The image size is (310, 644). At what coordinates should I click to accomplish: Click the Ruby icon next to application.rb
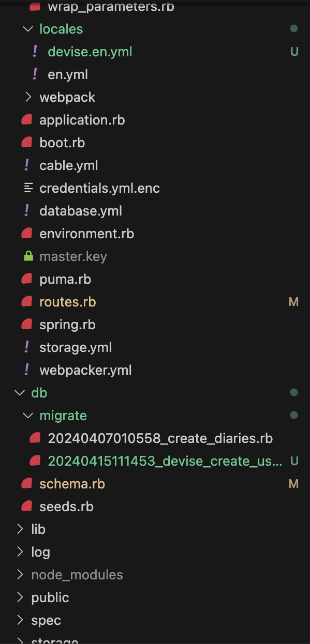point(26,119)
